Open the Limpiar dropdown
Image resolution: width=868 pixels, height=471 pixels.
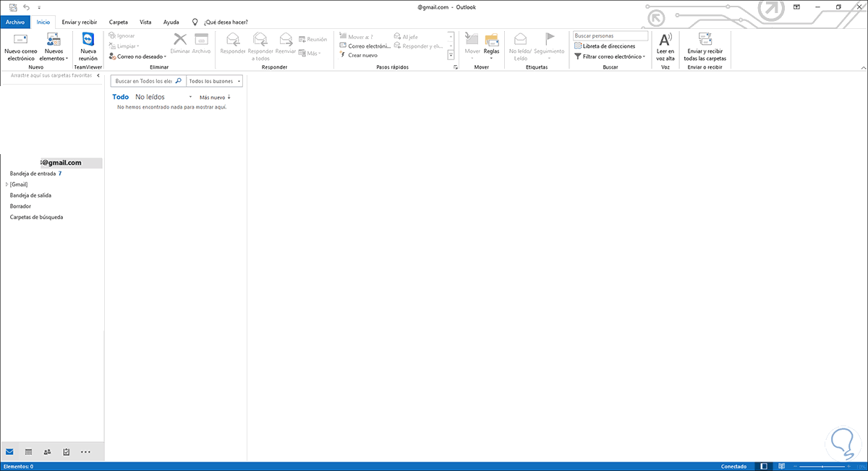click(124, 46)
